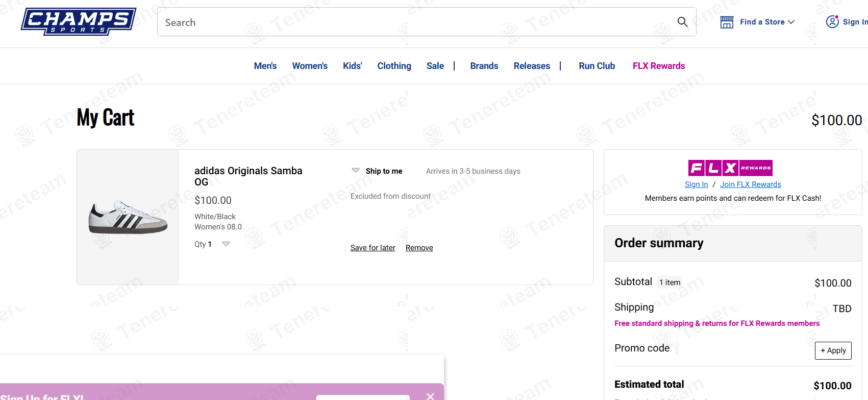Expand the Find a Store dropdown
This screenshot has height=400, width=868.
767,22
